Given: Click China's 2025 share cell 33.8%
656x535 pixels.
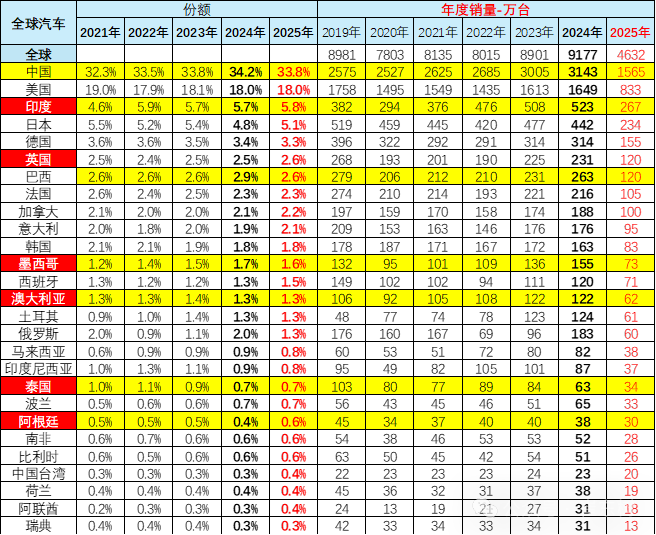Looking at the screenshot, I should 294,71.
